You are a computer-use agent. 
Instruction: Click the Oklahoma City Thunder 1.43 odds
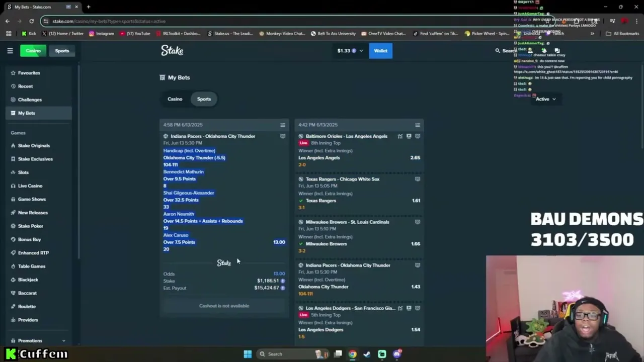pos(416,287)
